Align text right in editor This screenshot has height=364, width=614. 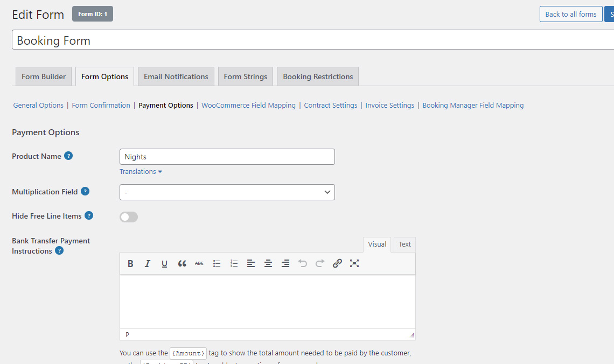pos(285,263)
